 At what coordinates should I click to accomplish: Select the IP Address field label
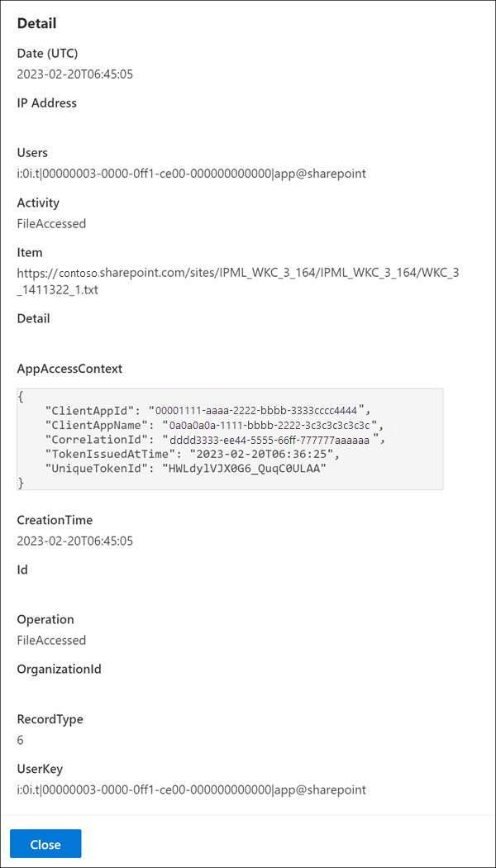pyautogui.click(x=46, y=103)
